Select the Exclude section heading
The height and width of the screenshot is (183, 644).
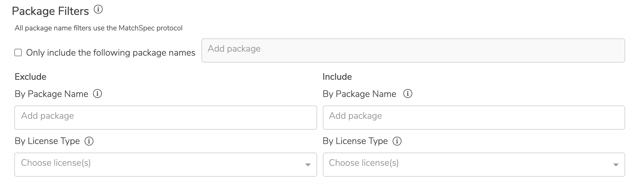click(x=30, y=77)
